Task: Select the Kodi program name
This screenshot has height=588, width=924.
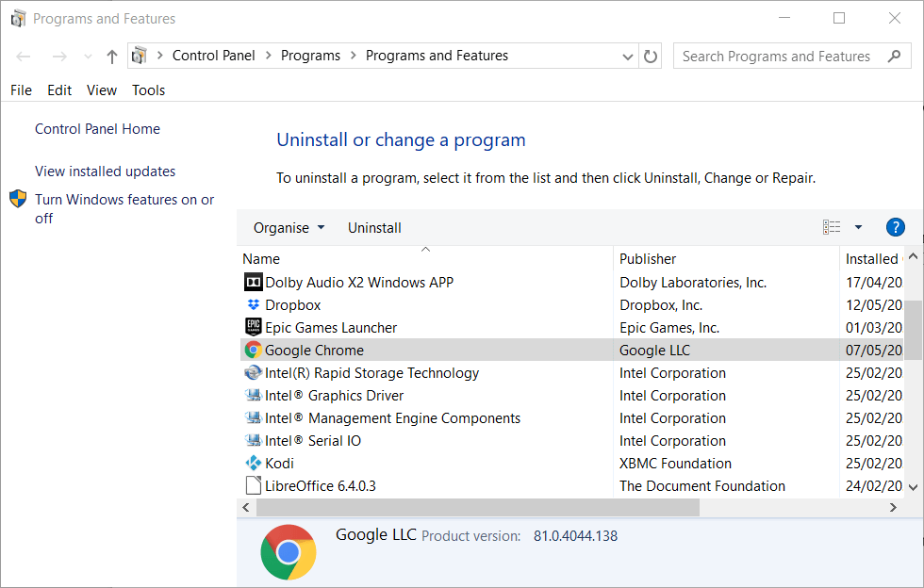Action: tap(279, 463)
